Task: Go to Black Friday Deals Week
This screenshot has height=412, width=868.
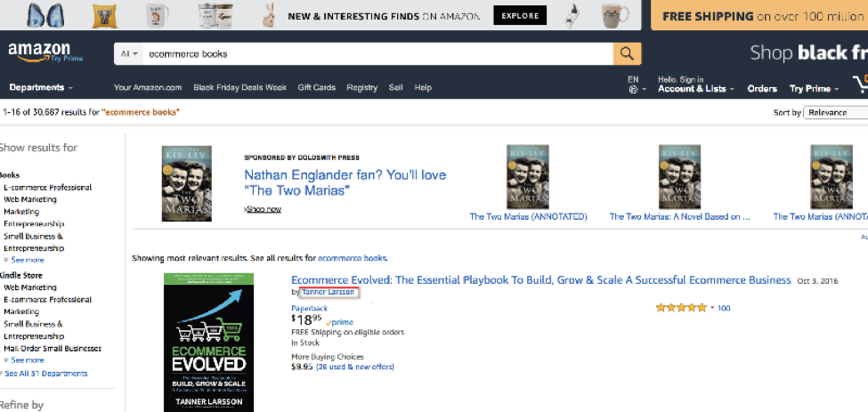Action: 239,87
